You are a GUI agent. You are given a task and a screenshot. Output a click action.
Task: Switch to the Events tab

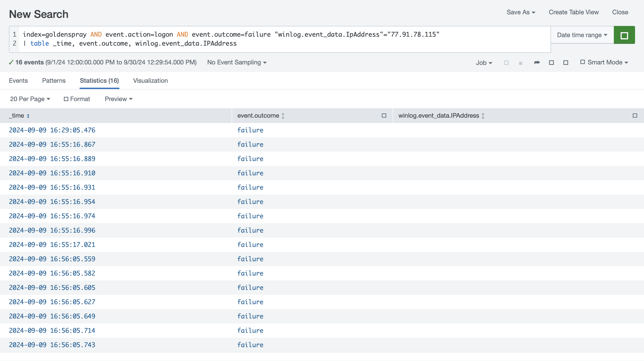(x=18, y=81)
